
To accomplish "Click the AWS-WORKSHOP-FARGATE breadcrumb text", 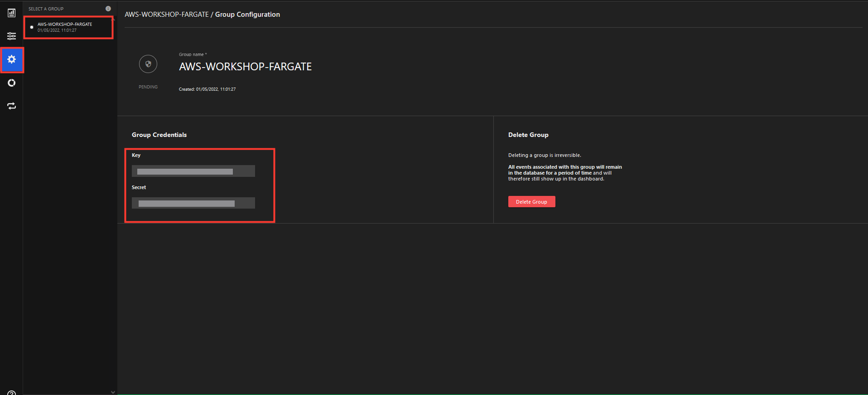I will click(x=167, y=15).
